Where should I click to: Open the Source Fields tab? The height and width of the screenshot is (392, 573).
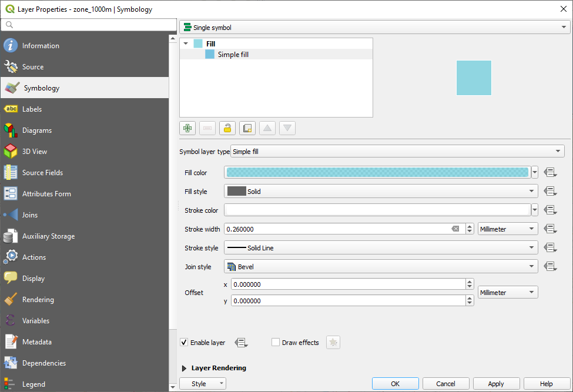click(42, 173)
